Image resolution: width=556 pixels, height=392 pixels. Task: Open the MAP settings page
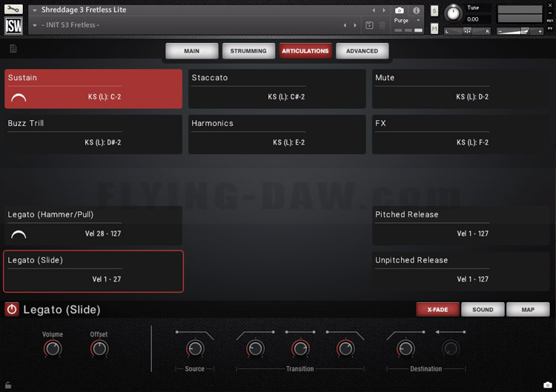coord(528,310)
